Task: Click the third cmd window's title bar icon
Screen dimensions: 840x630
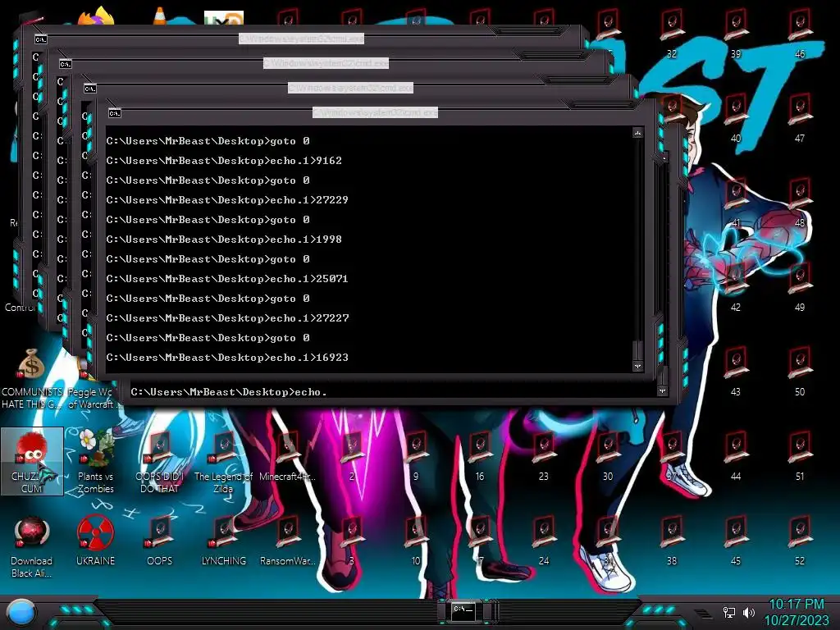Action: [x=90, y=89]
